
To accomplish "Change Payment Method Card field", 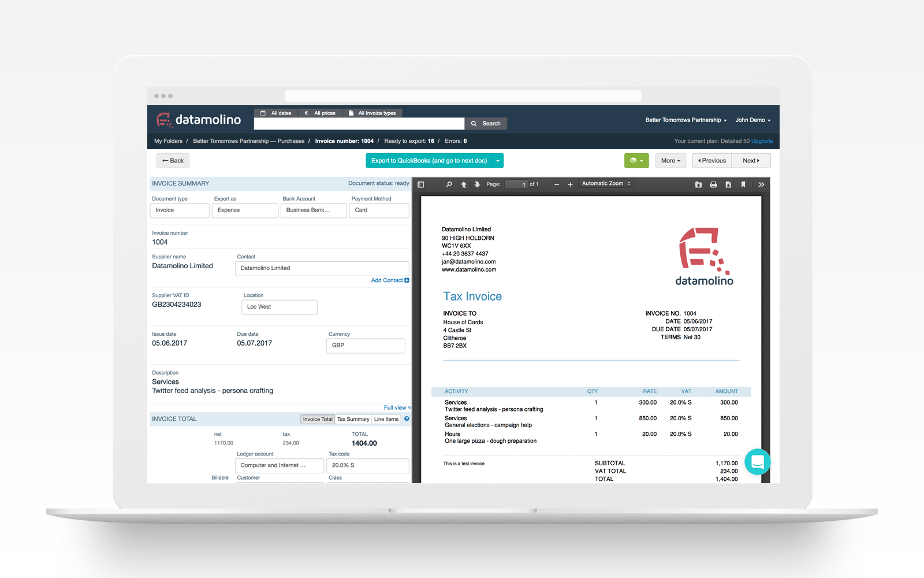I will click(x=379, y=210).
